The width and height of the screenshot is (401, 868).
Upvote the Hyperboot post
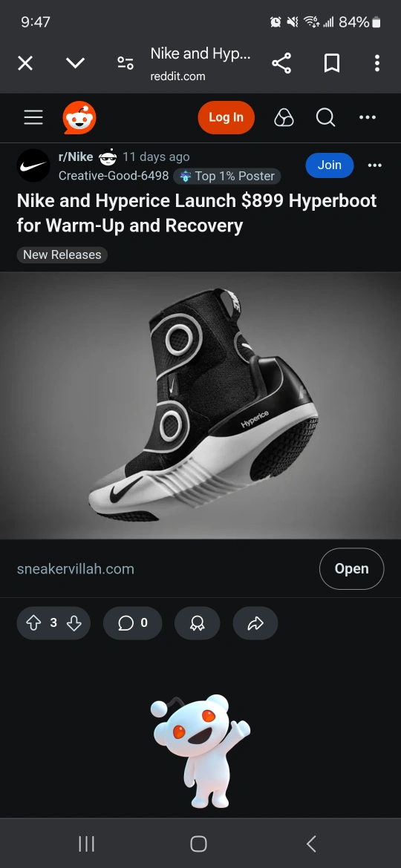[33, 623]
